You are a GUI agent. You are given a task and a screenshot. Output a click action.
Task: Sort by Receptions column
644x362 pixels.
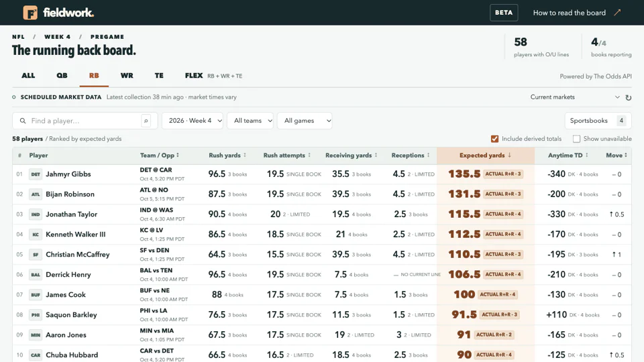point(411,155)
